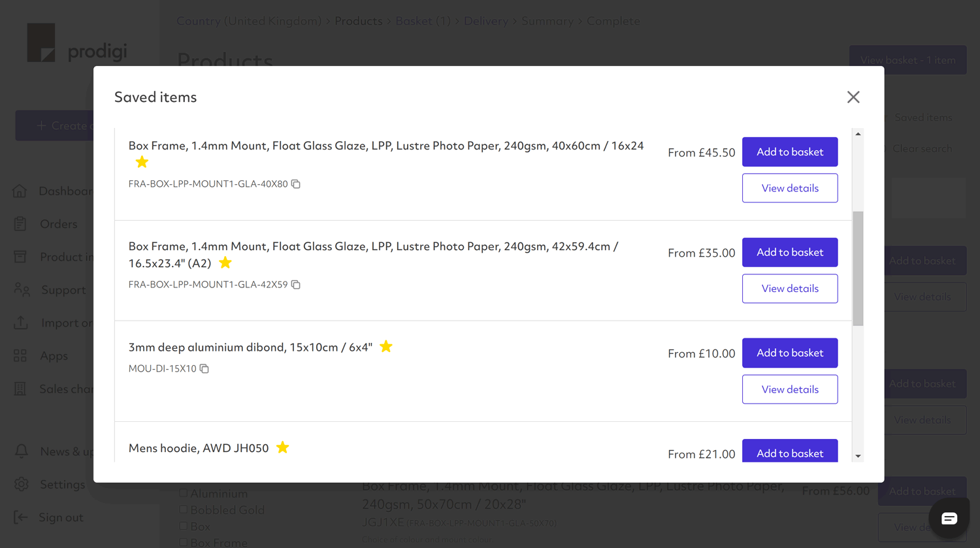The width and height of the screenshot is (980, 548).
Task: Click the News & updates bell icon
Action: 20,451
